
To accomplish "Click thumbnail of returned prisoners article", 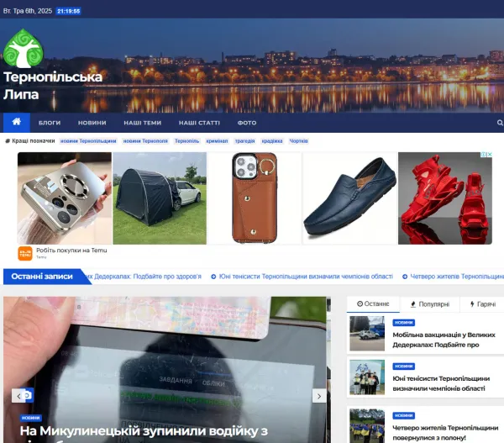I will coord(367,426).
